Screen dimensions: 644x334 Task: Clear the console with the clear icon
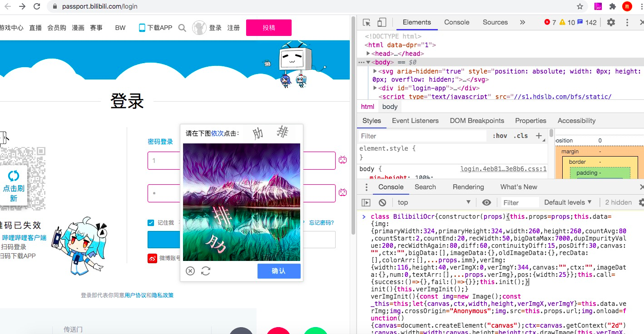[x=382, y=202]
